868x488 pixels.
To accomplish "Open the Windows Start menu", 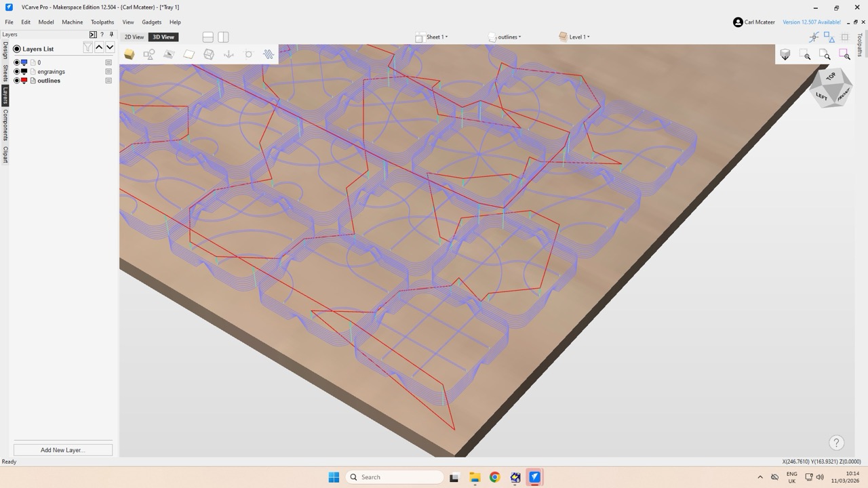I will pyautogui.click(x=334, y=477).
